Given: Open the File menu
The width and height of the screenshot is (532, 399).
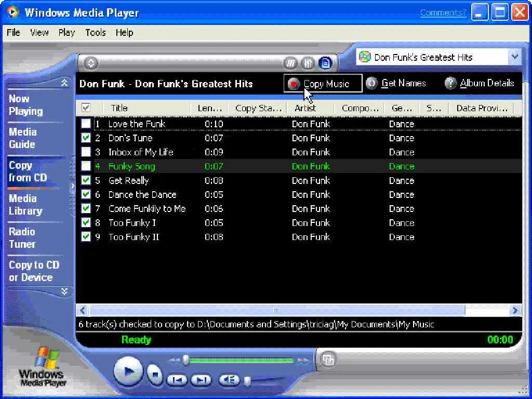Looking at the screenshot, I should point(13,33).
